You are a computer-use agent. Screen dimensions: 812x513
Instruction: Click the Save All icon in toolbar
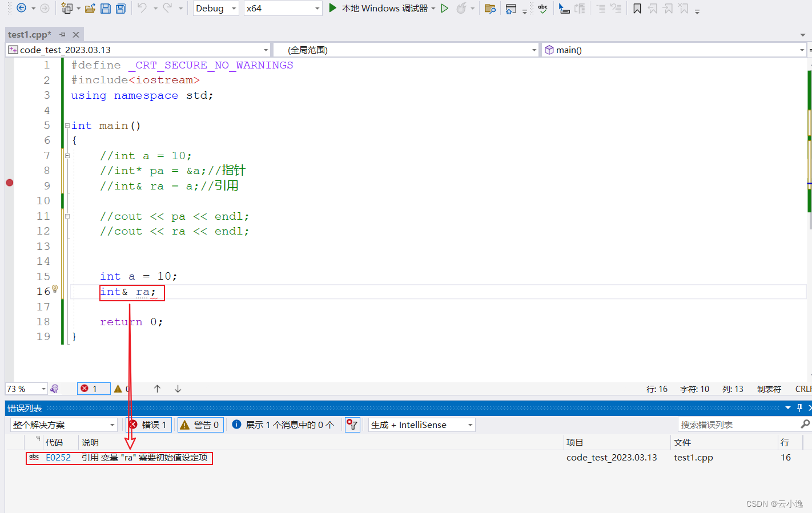[120, 8]
